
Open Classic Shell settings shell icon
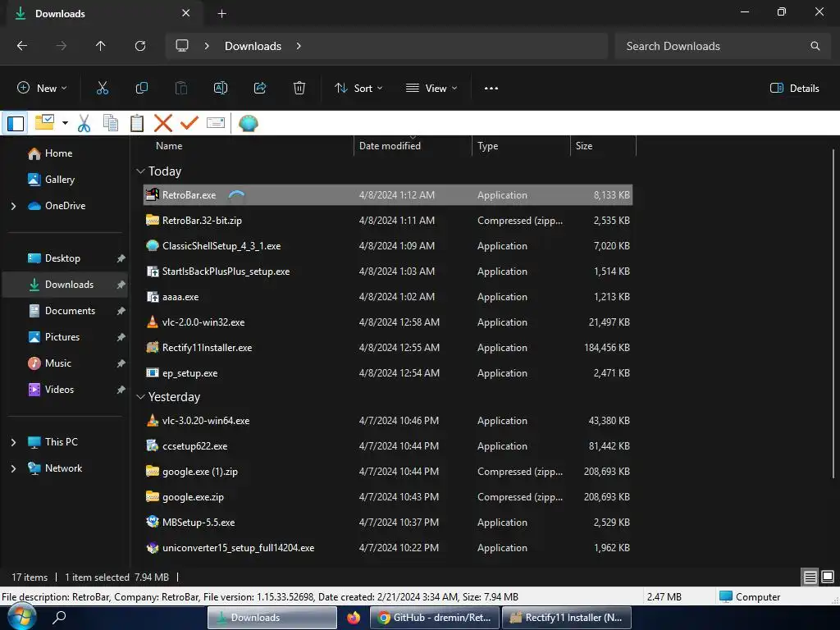click(248, 123)
